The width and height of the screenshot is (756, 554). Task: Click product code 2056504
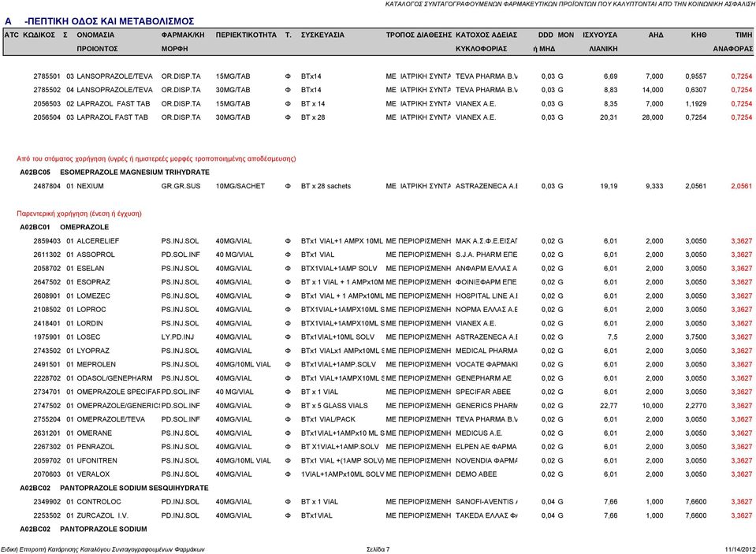[47, 117]
